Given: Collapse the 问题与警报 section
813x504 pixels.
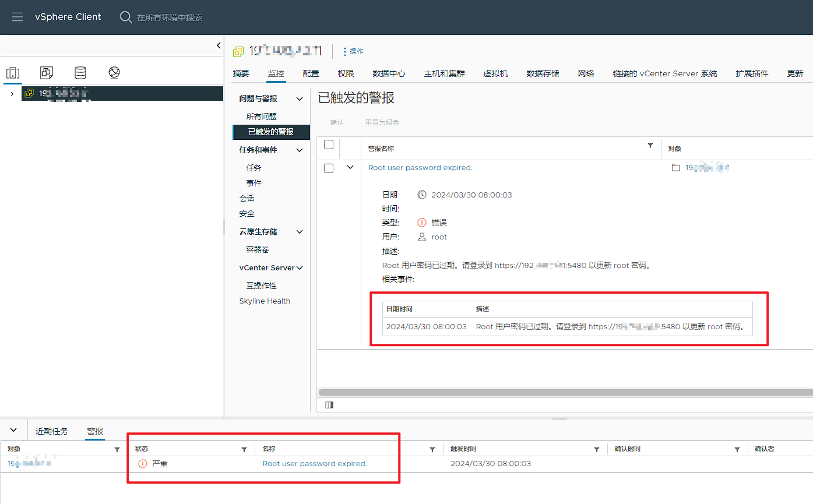Looking at the screenshot, I should 300,99.
